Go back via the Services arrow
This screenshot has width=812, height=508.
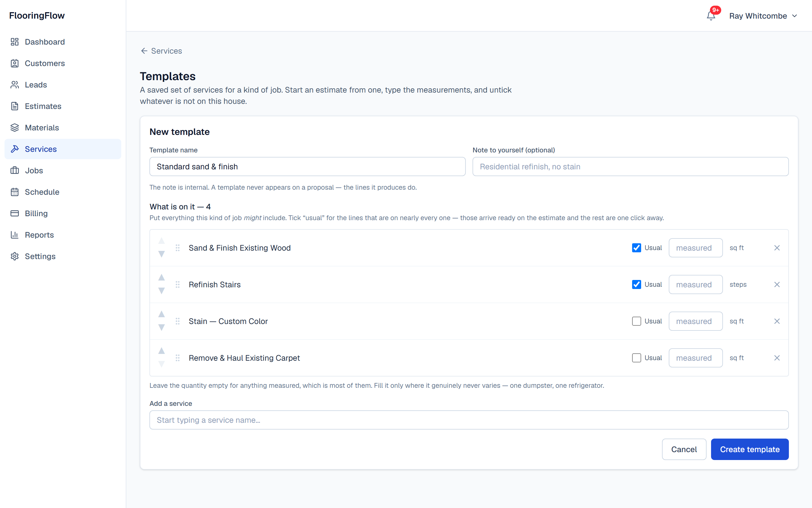point(161,51)
